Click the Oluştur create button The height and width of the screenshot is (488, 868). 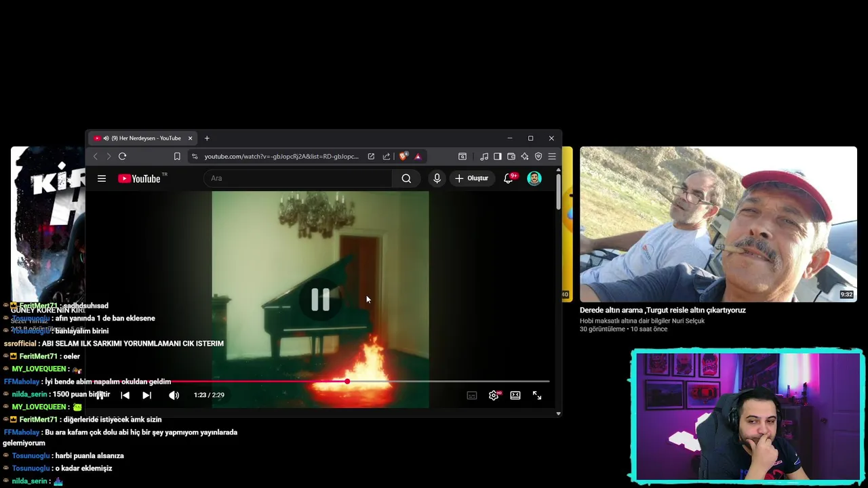pyautogui.click(x=472, y=178)
